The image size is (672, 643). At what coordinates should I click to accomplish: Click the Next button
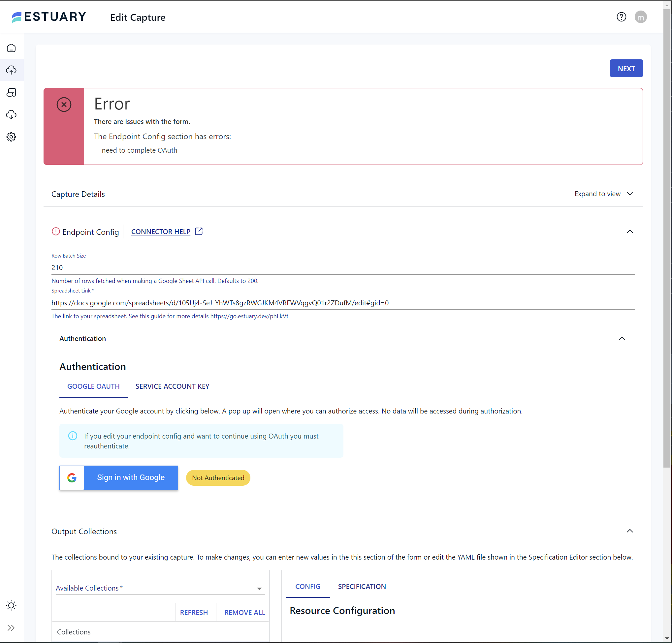[626, 69]
